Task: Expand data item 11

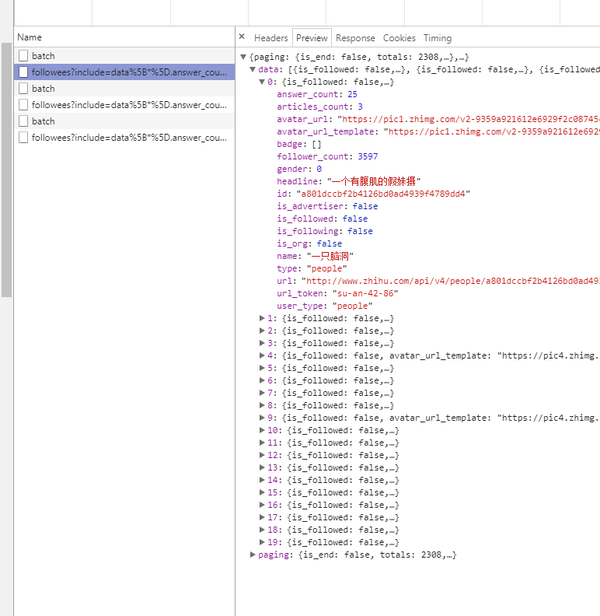Action: 262,443
